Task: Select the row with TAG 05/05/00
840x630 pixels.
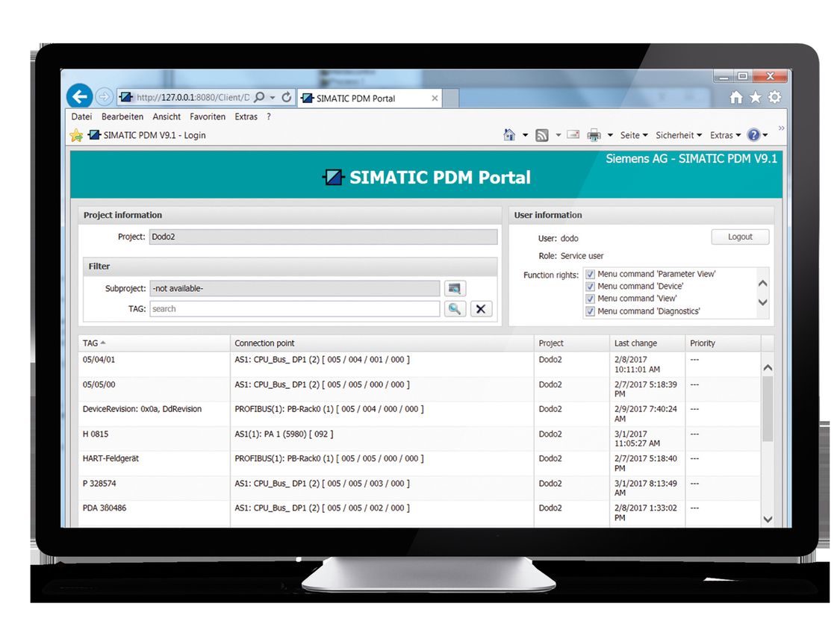Action: point(419,389)
